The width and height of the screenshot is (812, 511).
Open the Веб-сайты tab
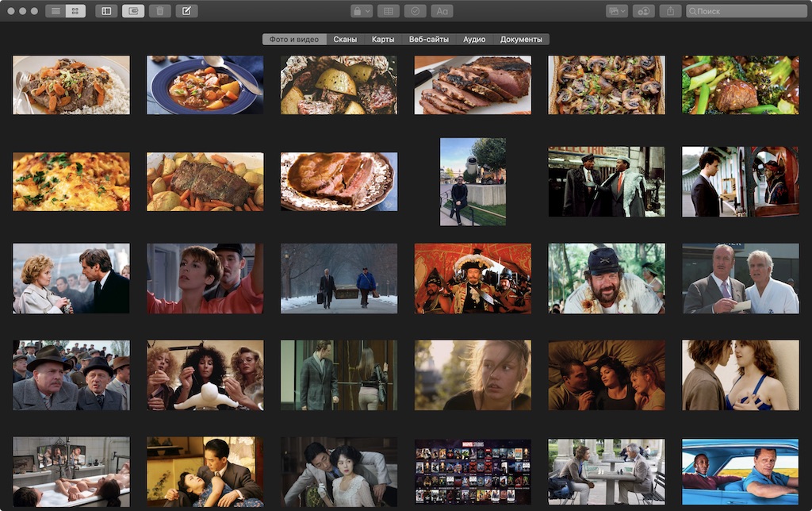[x=429, y=40]
